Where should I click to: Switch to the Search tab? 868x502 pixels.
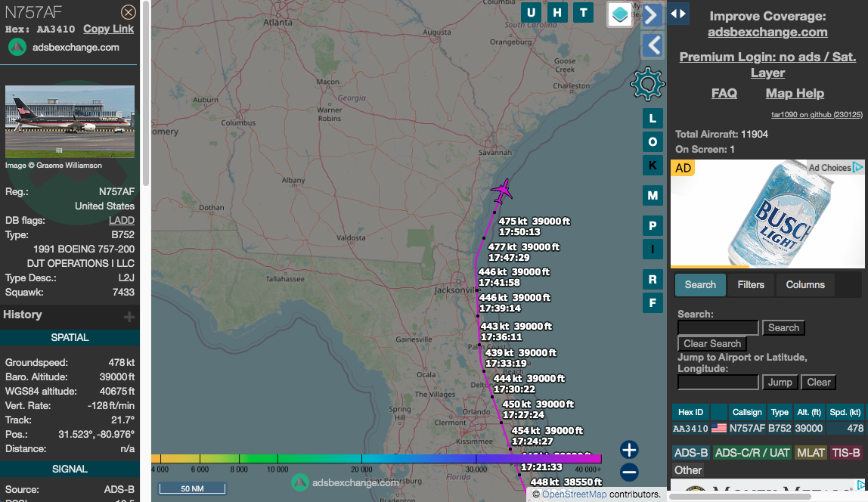point(700,284)
